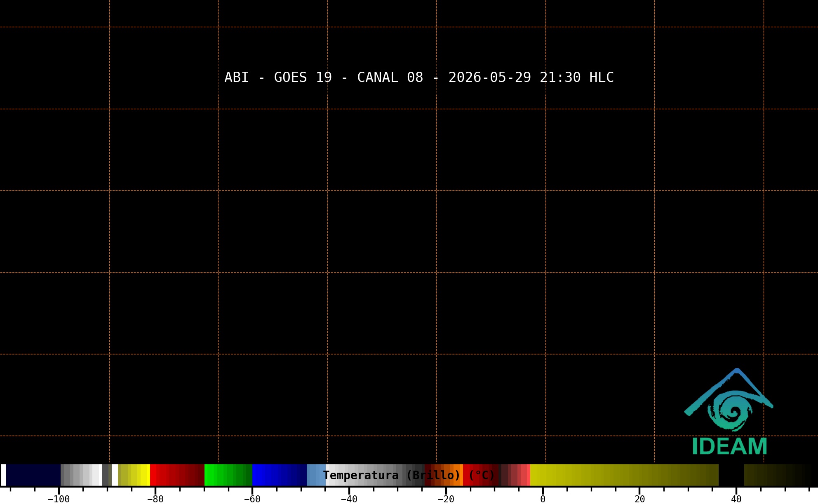Click the image title ABI GOES 19 text

click(x=419, y=77)
